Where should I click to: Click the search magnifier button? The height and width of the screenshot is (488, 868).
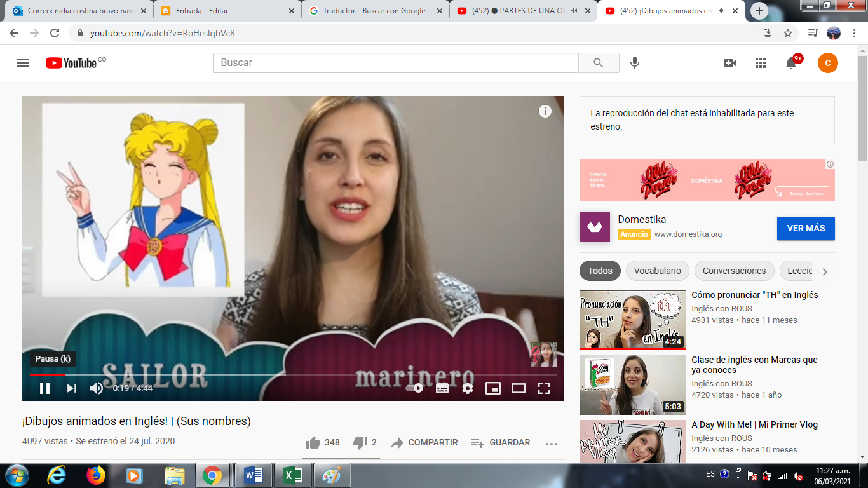599,63
